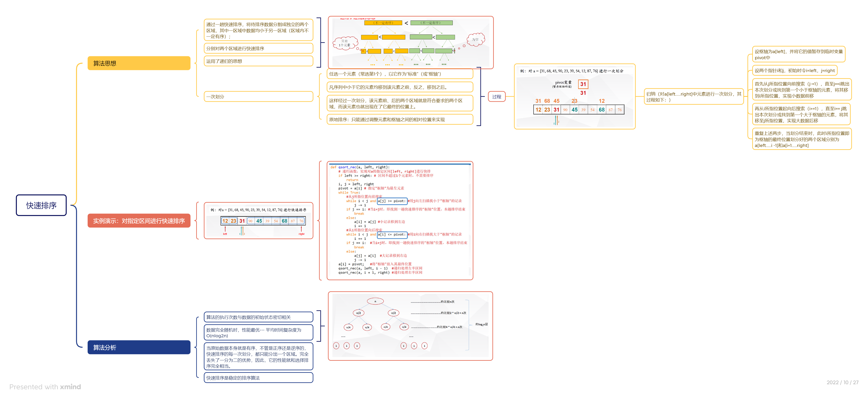Select the array example image beside 实例演示
This screenshot has height=399, width=868.
point(258,221)
